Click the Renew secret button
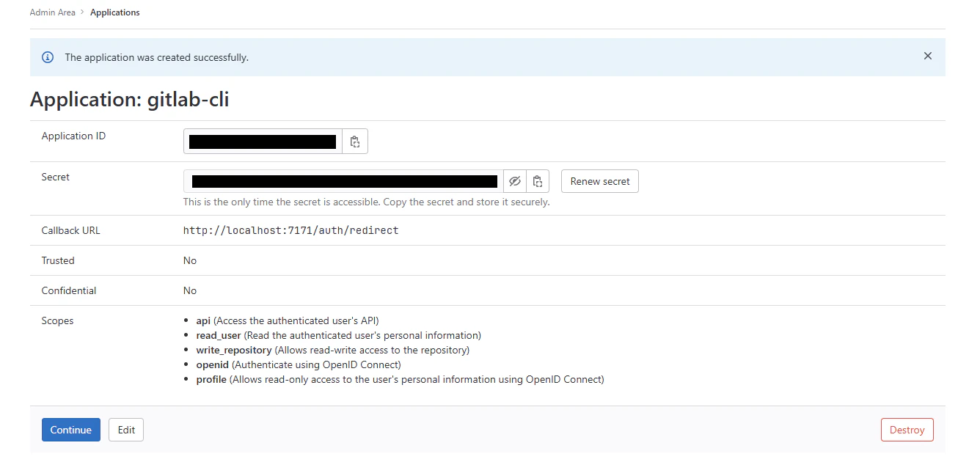This screenshot has height=473, width=980. coord(600,181)
